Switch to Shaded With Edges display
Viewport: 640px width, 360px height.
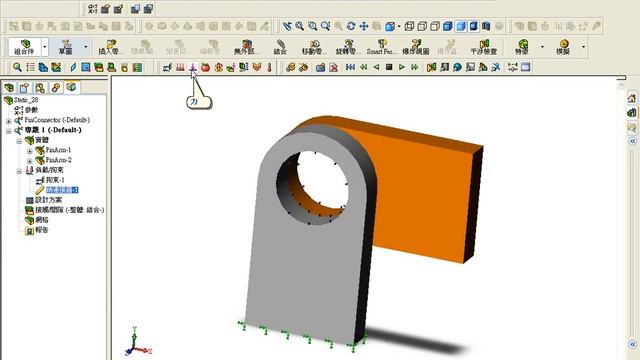448,26
